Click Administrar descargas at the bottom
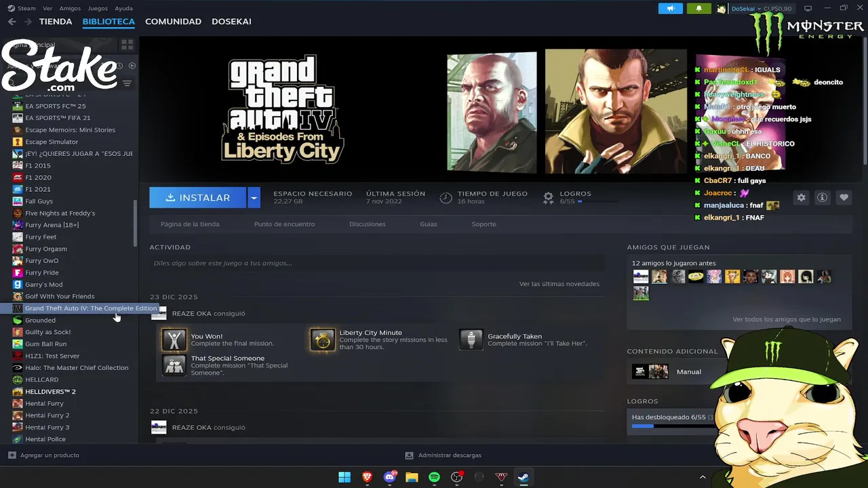 [443, 455]
